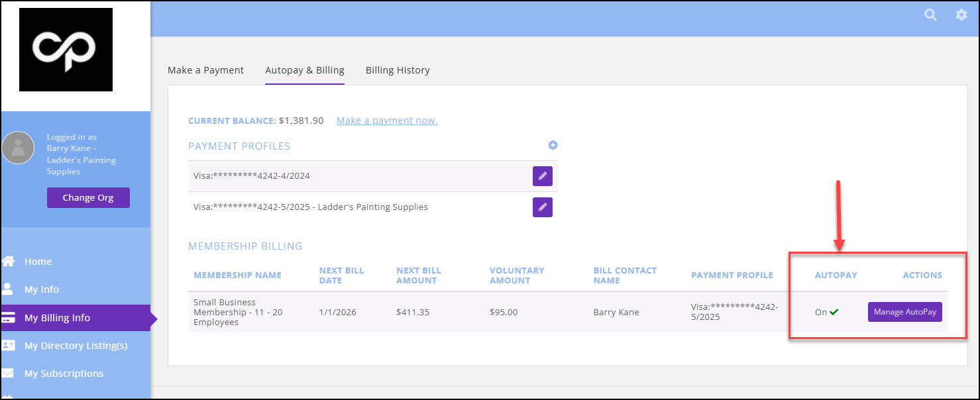Follow the 'Make a payment now.' link

[x=387, y=121]
